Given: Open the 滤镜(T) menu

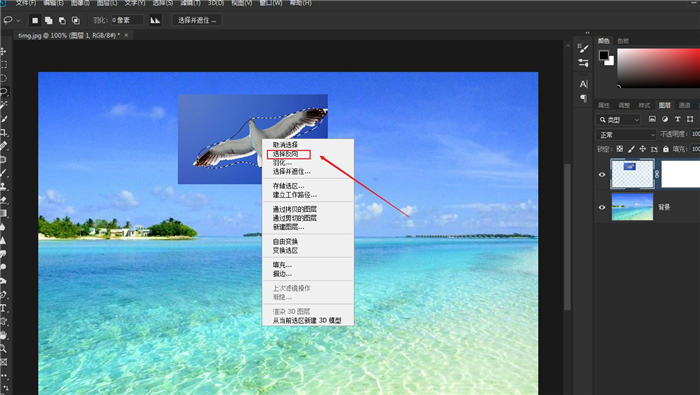Looking at the screenshot, I should click(190, 3).
